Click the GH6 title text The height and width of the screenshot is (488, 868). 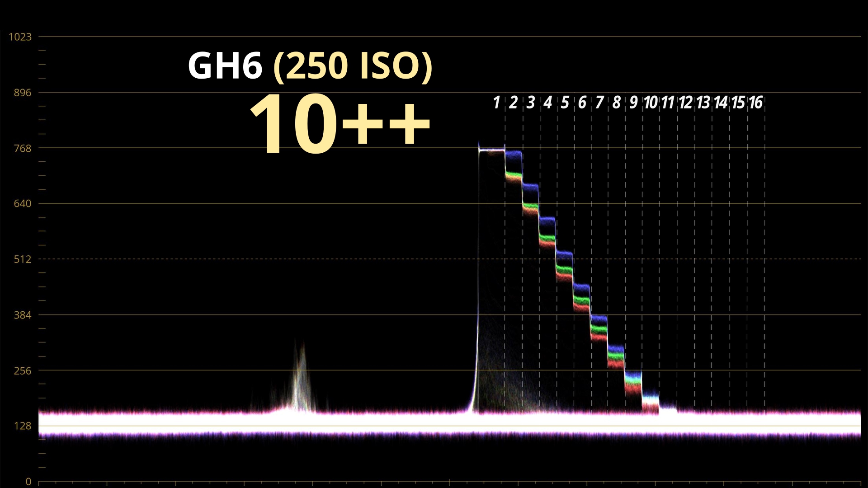coord(225,66)
